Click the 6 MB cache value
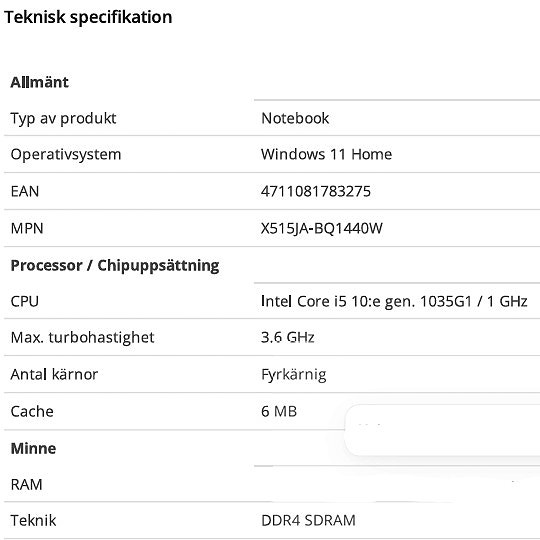The image size is (540, 540). [x=279, y=412]
